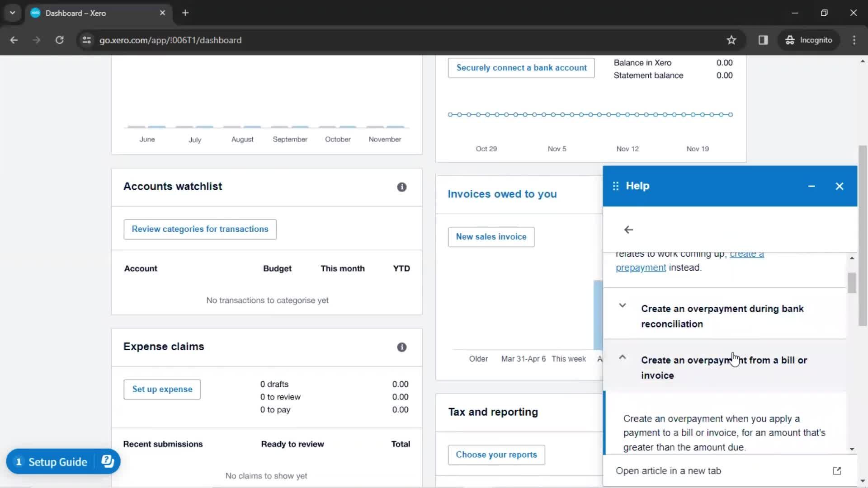Screen dimensions: 868x488
Task: Click the Help panel drag handle icon
Action: pyautogui.click(x=615, y=186)
